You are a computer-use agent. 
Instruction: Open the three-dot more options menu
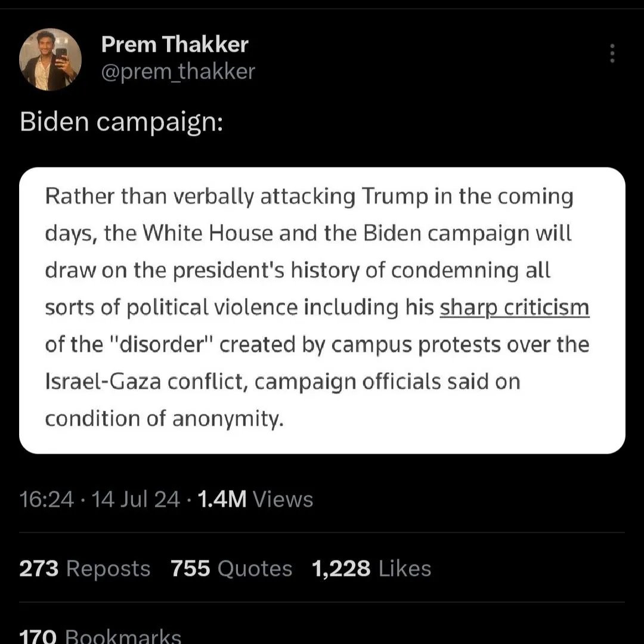[x=611, y=54]
